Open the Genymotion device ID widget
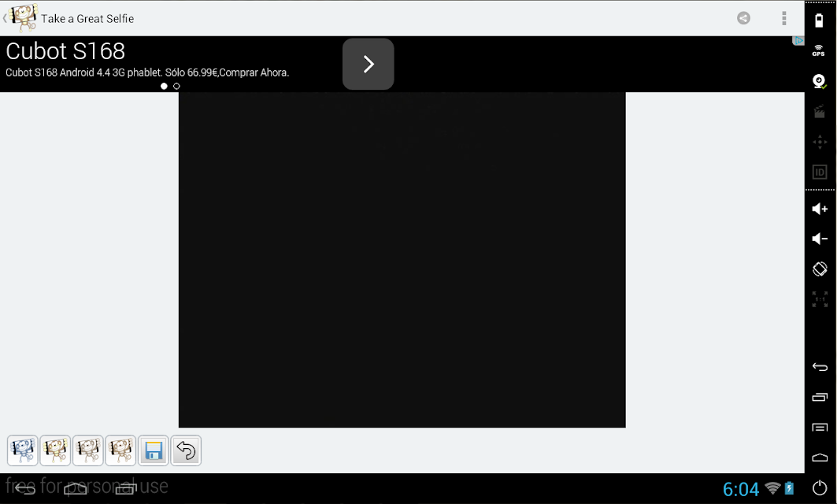Viewport: 837px width, 504px height. coord(820,172)
